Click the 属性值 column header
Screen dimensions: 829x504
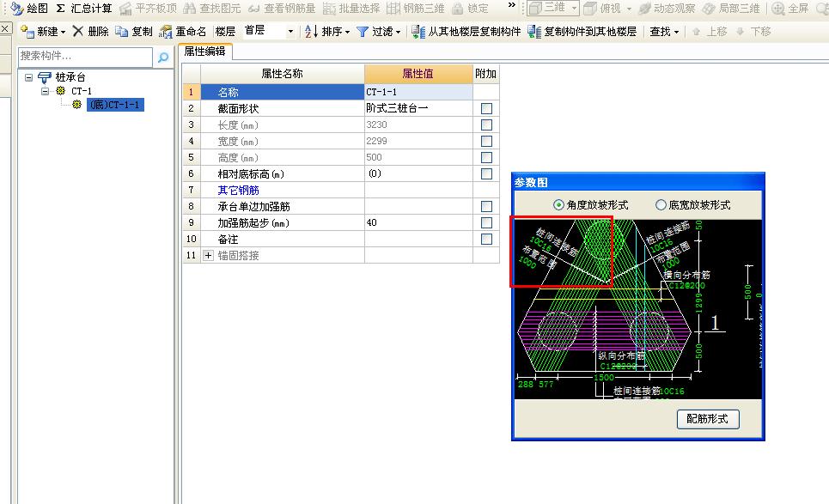coord(418,74)
